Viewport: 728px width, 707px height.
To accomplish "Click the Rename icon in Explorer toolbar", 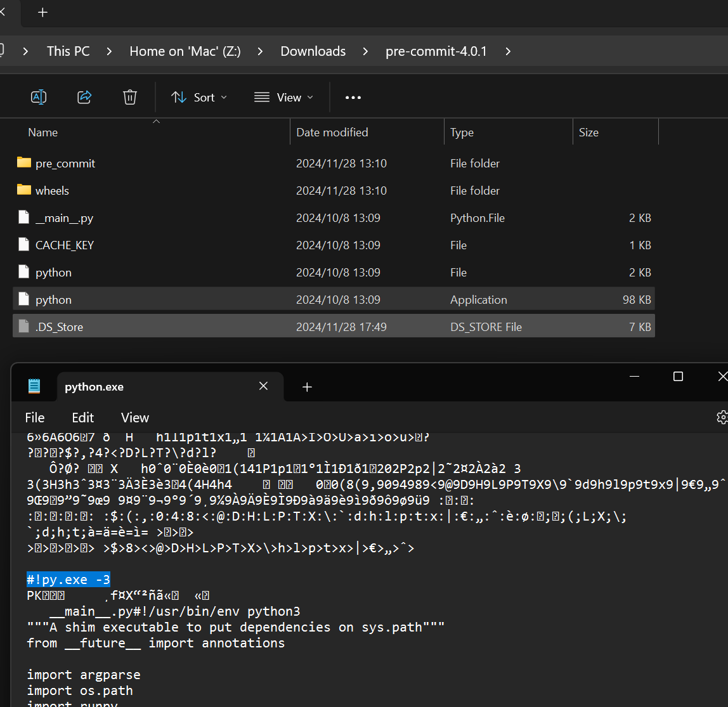I will [39, 97].
